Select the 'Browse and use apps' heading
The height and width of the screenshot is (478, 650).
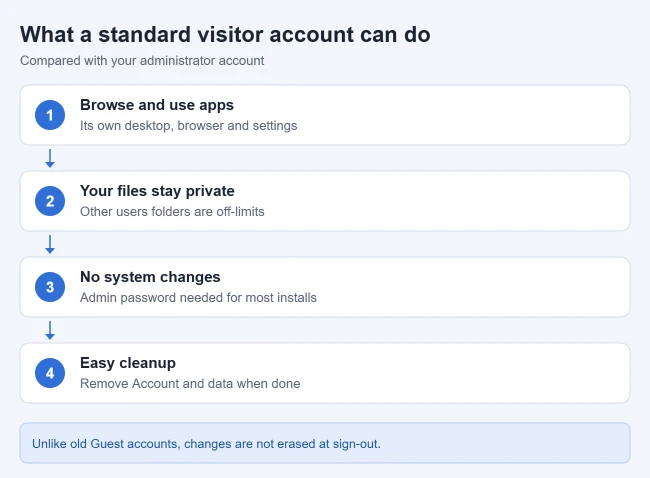[157, 105]
